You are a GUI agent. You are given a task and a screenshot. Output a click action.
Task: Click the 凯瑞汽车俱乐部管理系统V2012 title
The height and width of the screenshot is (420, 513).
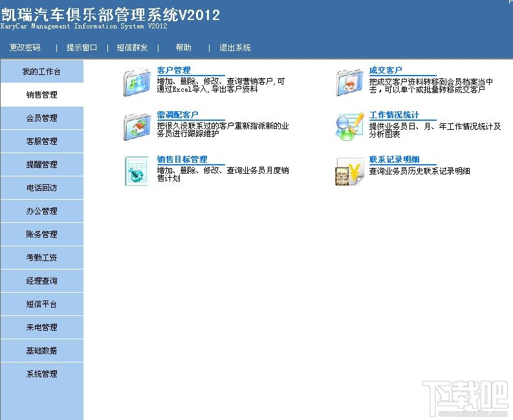[x=111, y=15]
